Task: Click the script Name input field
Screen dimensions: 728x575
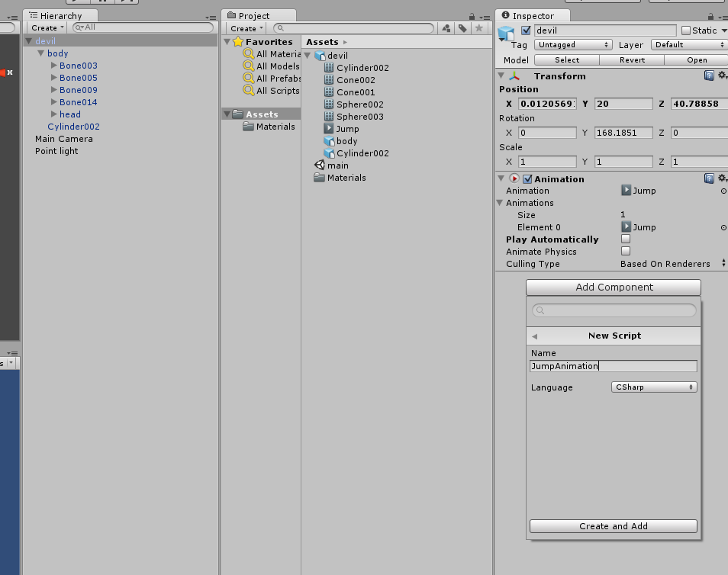Action: (x=613, y=366)
